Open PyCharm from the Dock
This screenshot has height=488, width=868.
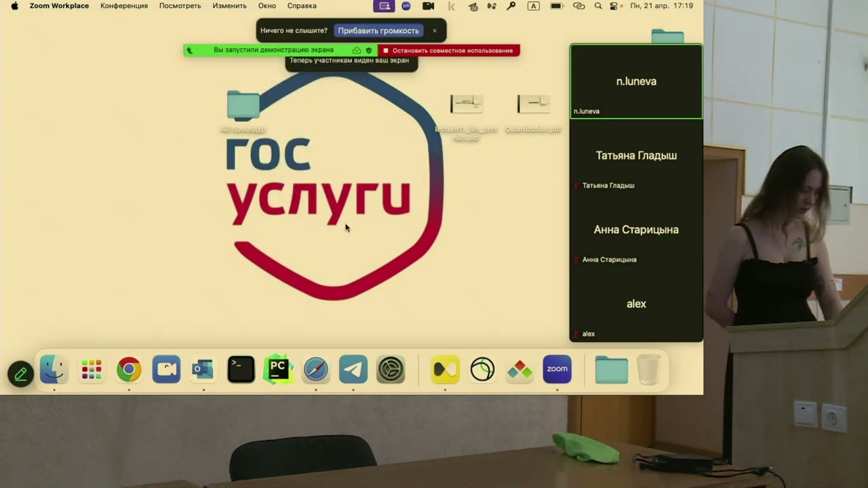[x=278, y=369]
